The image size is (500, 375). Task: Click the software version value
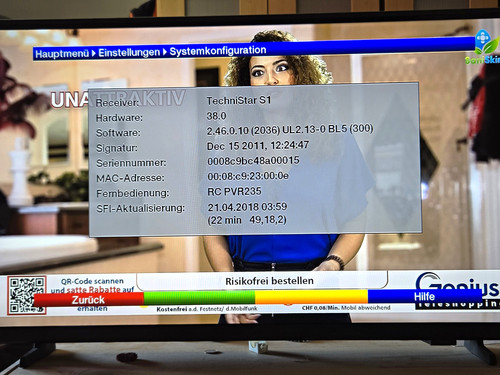(x=290, y=130)
